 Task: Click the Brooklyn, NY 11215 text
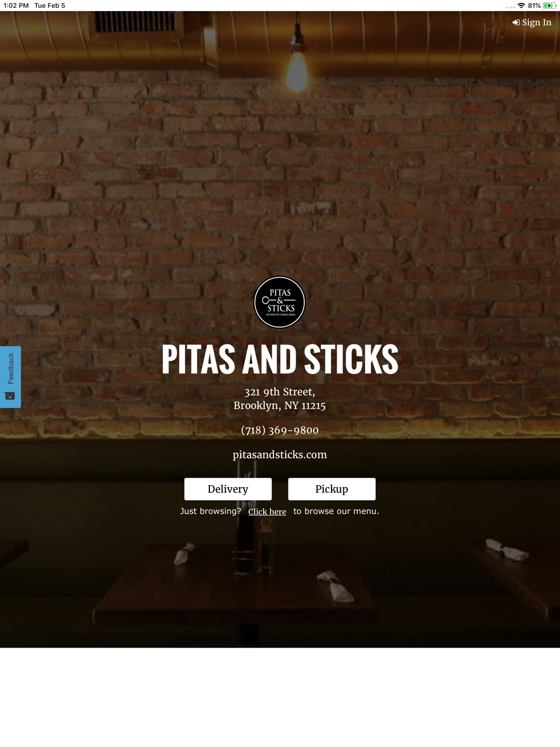coord(279,405)
